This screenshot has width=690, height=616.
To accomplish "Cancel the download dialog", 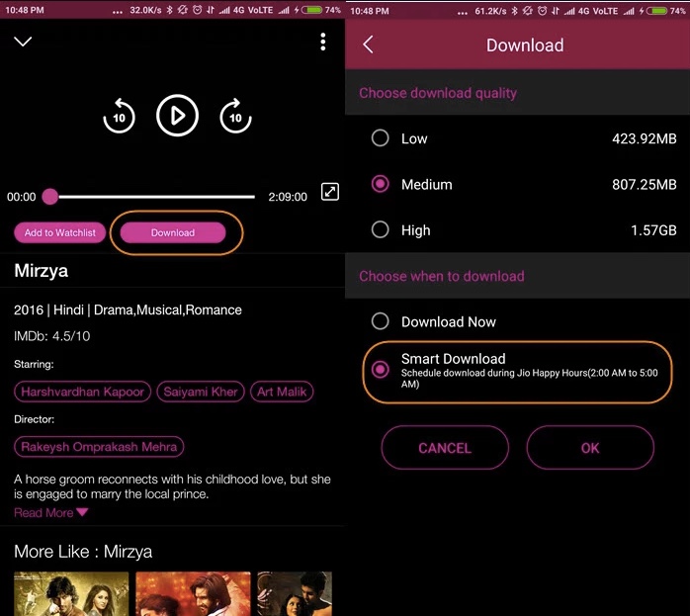I will pyautogui.click(x=445, y=448).
